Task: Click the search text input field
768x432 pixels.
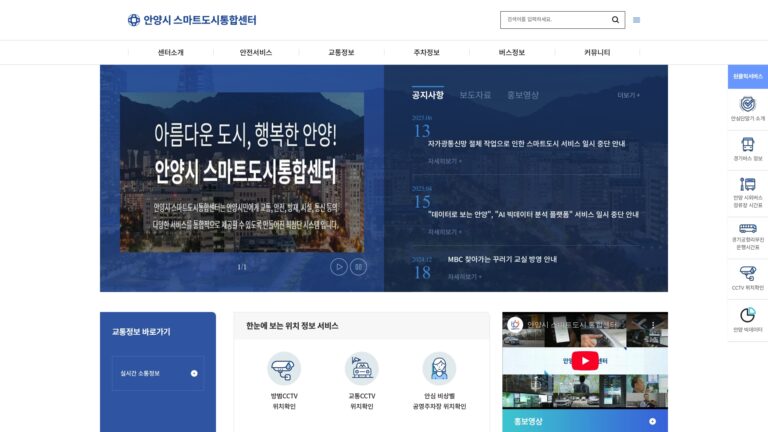Action: click(x=556, y=20)
